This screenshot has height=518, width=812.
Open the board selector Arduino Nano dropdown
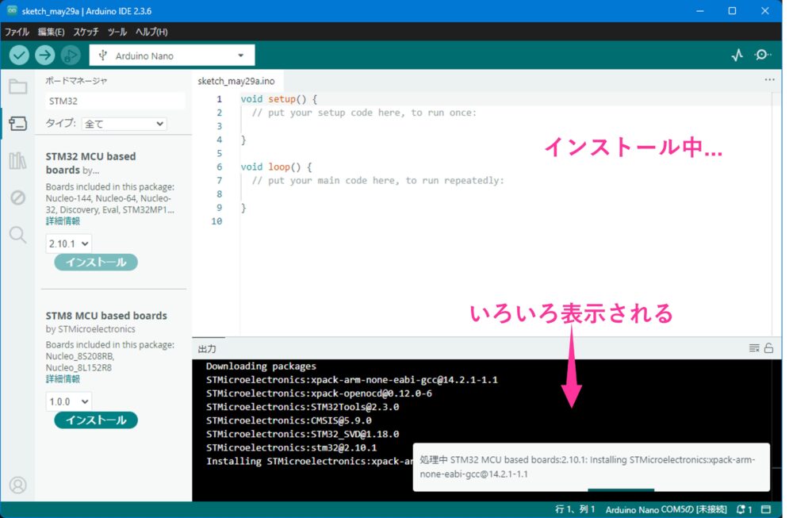[172, 56]
